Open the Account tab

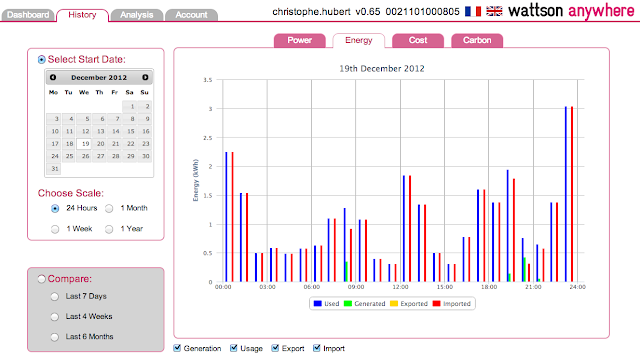coord(191,15)
